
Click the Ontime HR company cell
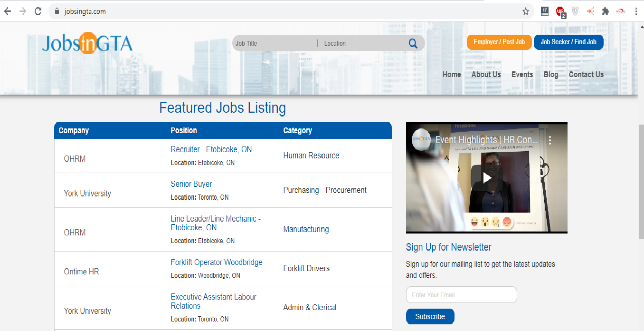[82, 272]
